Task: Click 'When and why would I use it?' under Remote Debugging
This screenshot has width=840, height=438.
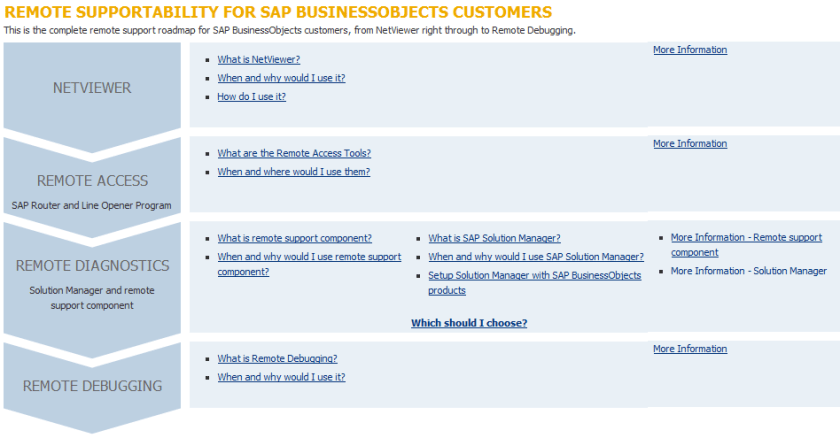Action: point(281,378)
